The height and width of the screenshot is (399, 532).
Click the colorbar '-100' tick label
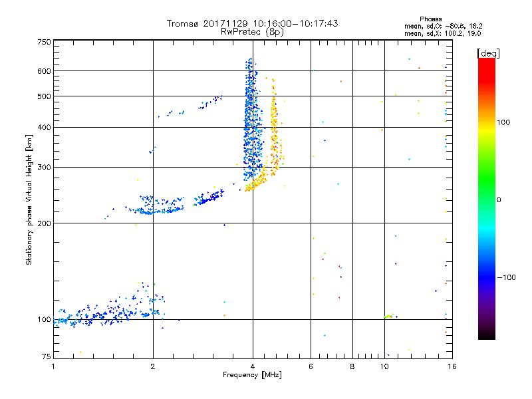pyautogui.click(x=506, y=277)
